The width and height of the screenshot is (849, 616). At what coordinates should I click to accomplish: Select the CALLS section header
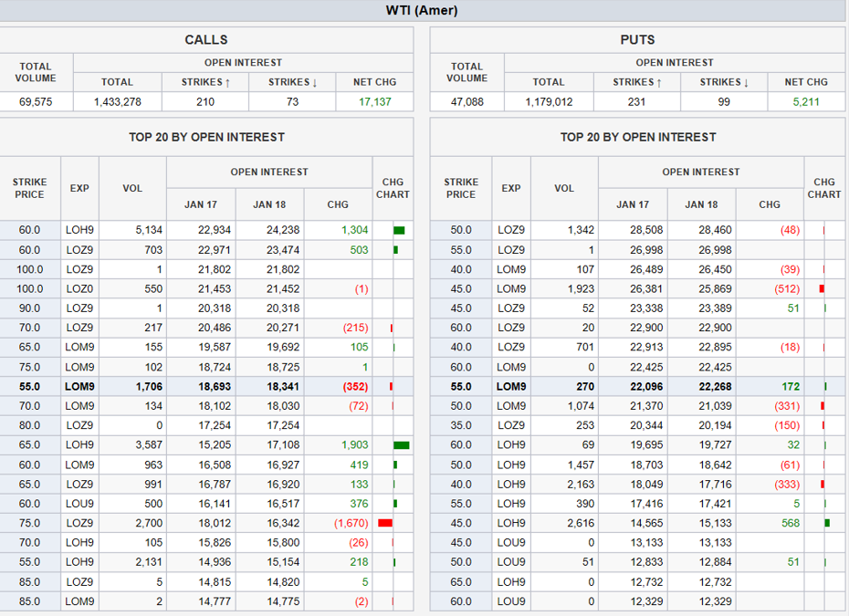click(x=206, y=40)
